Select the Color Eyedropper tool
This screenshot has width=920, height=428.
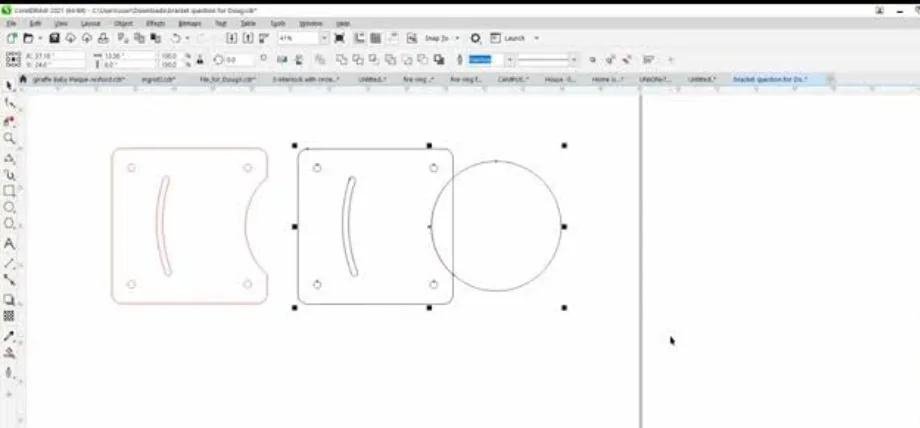(x=9, y=336)
